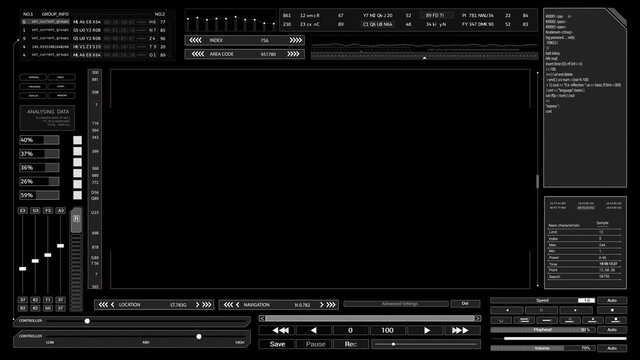Click the 40% progress bar

[x=39, y=140]
